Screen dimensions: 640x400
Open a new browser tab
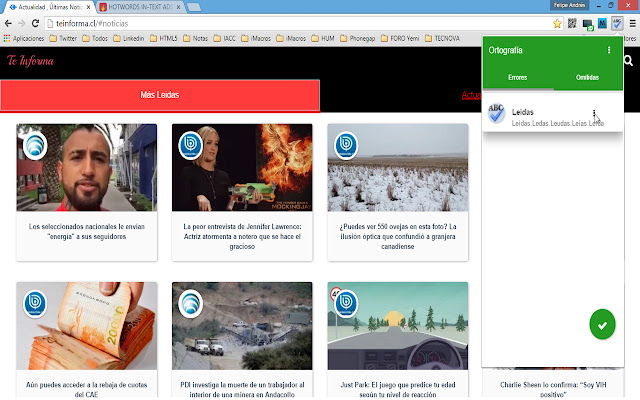click(194, 7)
